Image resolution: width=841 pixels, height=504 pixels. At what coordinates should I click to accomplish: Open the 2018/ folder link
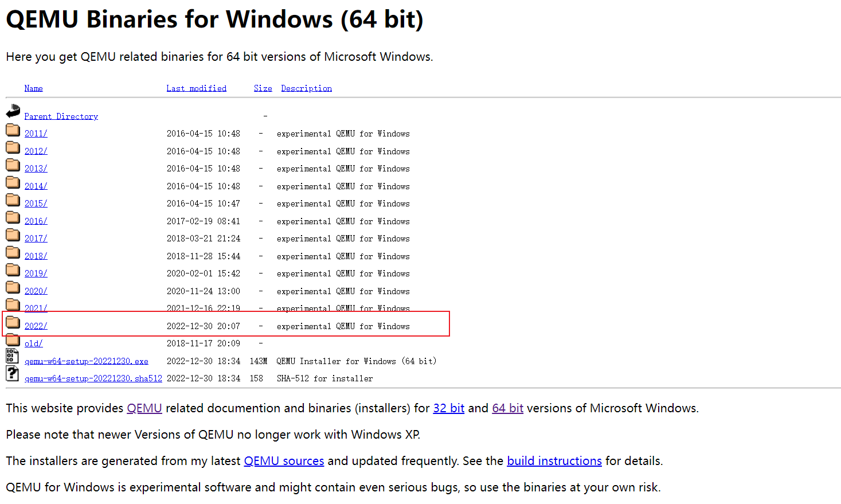pos(36,256)
